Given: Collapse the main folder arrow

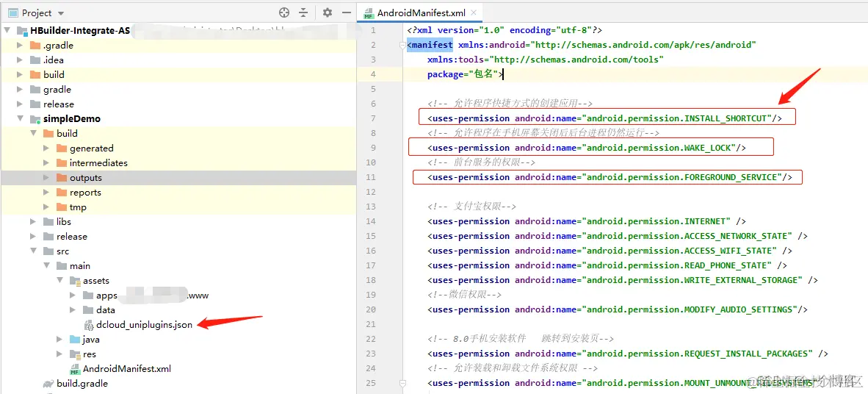Looking at the screenshot, I should click(47, 266).
